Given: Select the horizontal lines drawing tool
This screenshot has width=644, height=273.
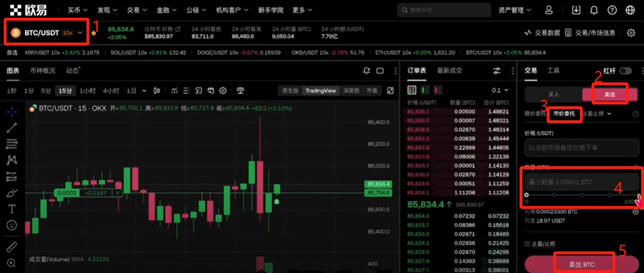Looking at the screenshot, I should click(x=12, y=144).
